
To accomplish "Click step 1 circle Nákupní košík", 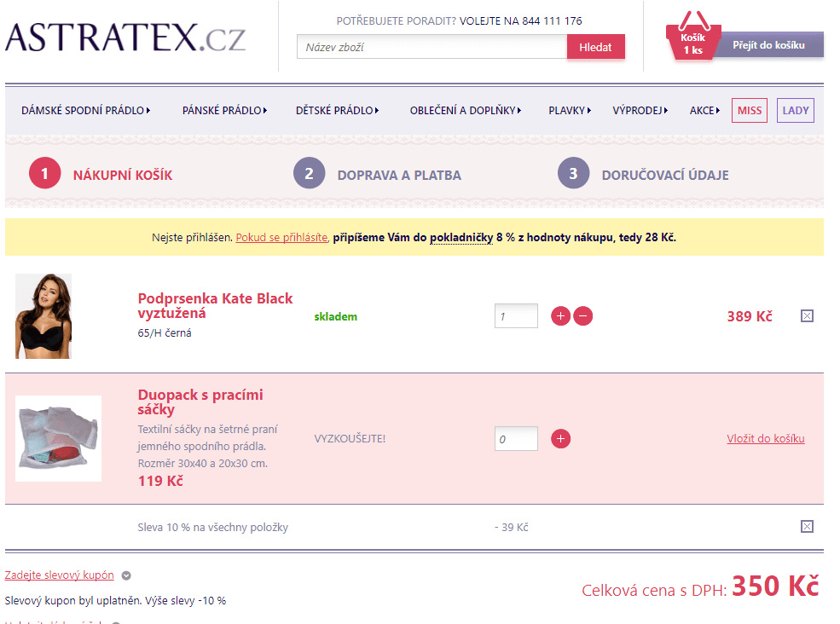I will pyautogui.click(x=44, y=173).
